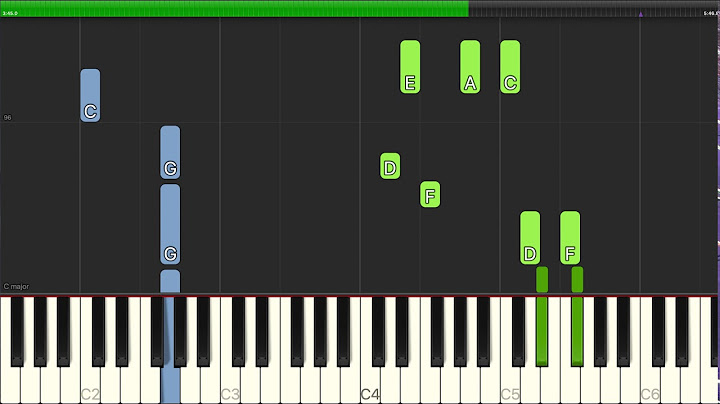Click the left green highlighted black key
Image resolution: width=720 pixels, height=404 pixels.
[542, 331]
